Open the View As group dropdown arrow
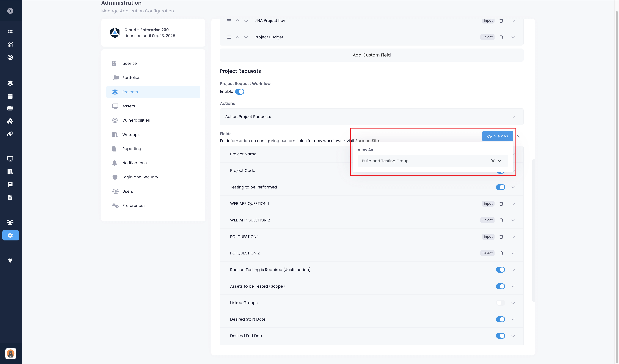Viewport: 619px width, 364px height. (x=499, y=161)
